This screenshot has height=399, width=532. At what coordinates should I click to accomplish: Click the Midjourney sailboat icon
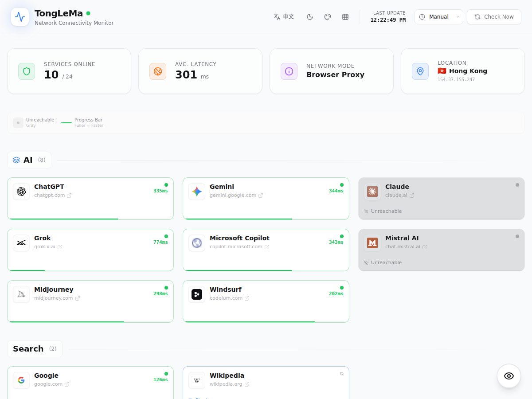point(21,294)
